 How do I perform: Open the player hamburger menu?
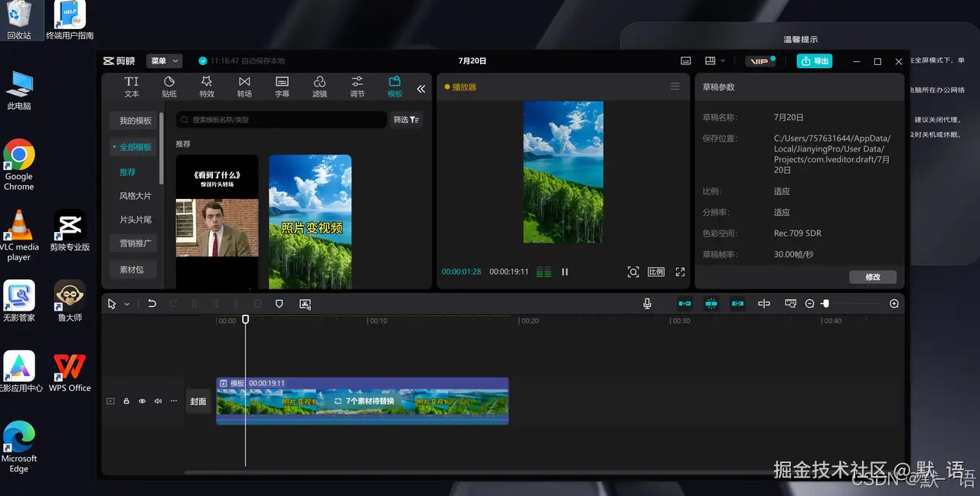(675, 86)
